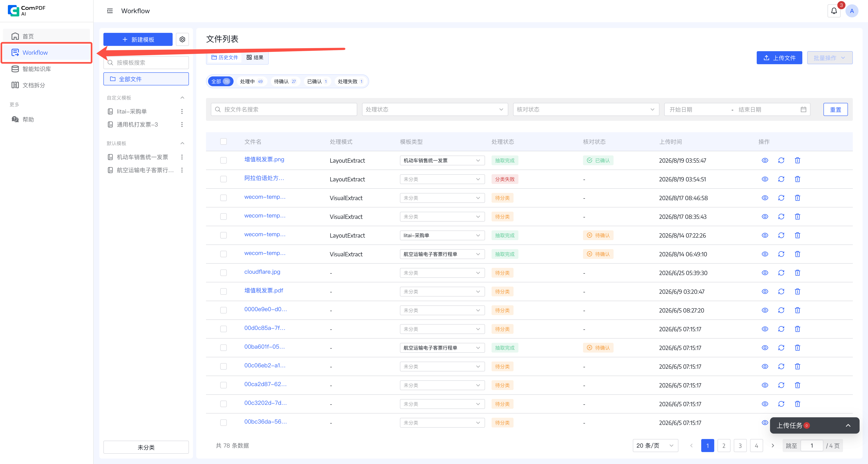Change template type for 增值税发票.png row

(442, 160)
